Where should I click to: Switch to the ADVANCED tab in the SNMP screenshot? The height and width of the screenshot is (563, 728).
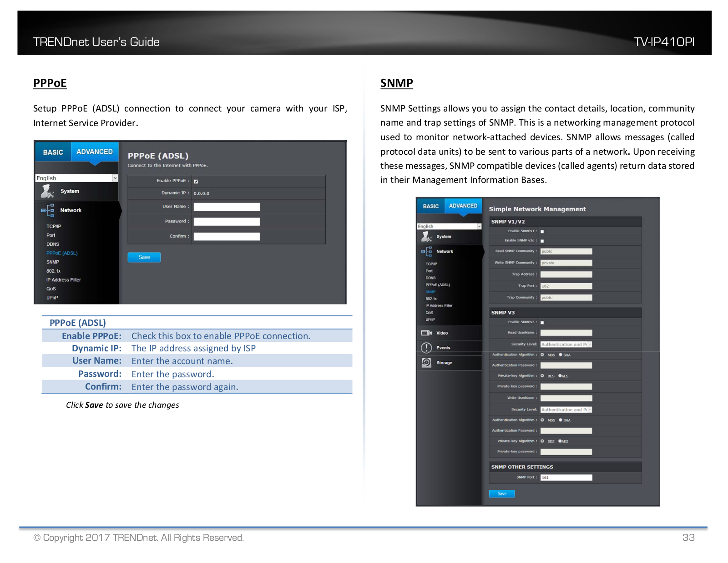tap(463, 206)
